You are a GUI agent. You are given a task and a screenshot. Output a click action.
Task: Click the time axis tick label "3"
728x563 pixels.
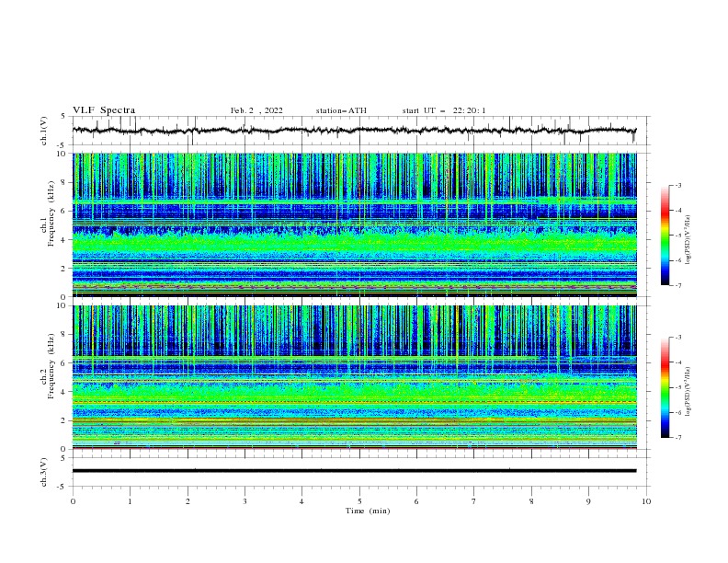pos(245,501)
